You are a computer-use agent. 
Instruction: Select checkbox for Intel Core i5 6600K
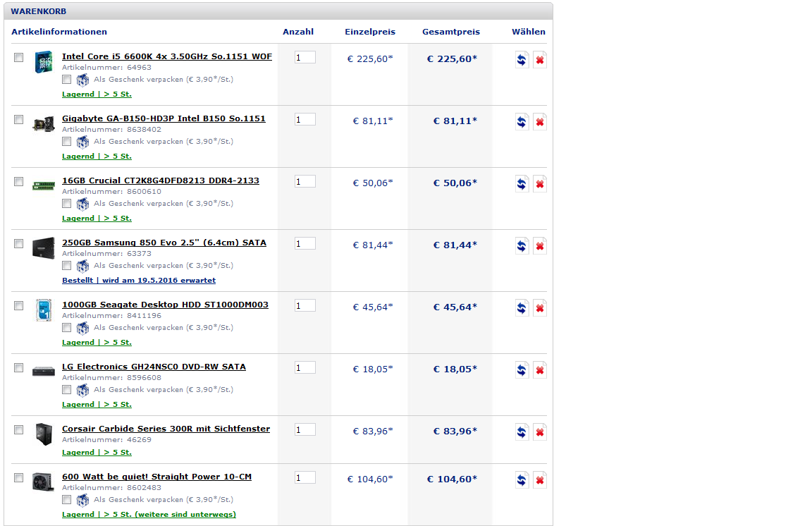coord(18,58)
